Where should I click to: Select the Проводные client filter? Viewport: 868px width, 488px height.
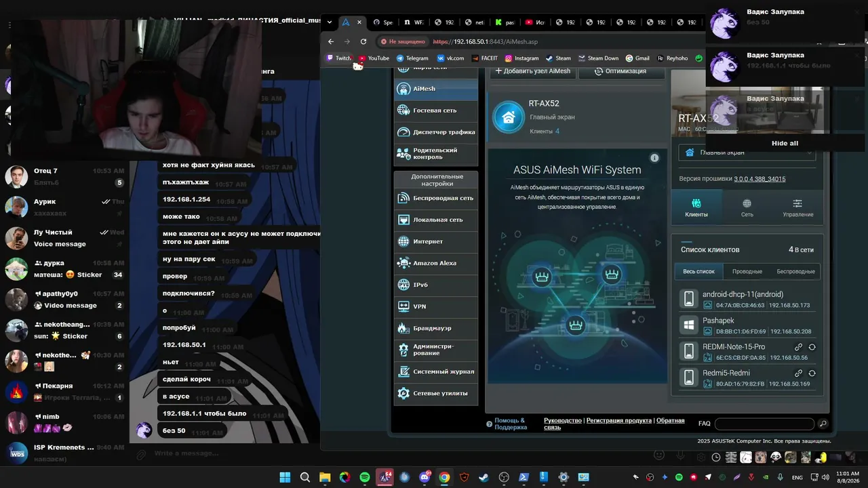tap(747, 271)
